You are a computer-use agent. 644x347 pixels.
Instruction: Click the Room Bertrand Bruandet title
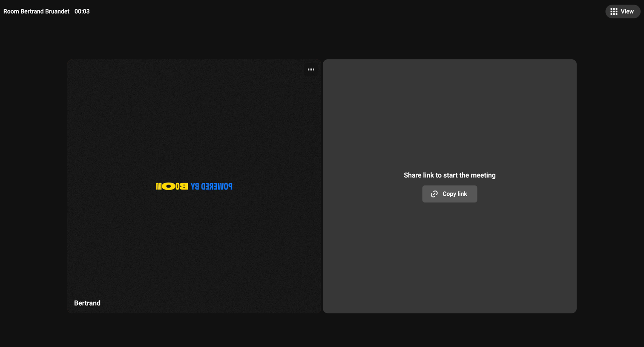pyautogui.click(x=36, y=12)
